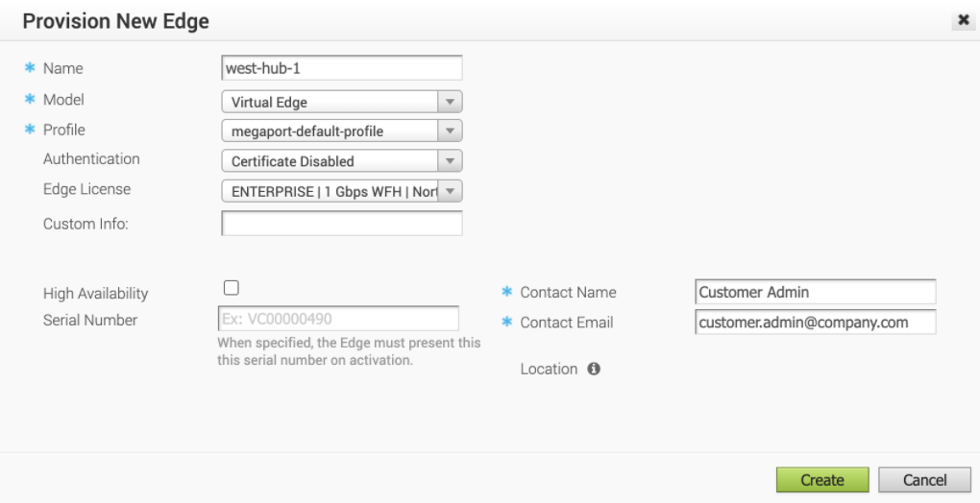Screen dimensions: 980x503
Task: Close the Provision New Edge dialog
Action: click(963, 20)
